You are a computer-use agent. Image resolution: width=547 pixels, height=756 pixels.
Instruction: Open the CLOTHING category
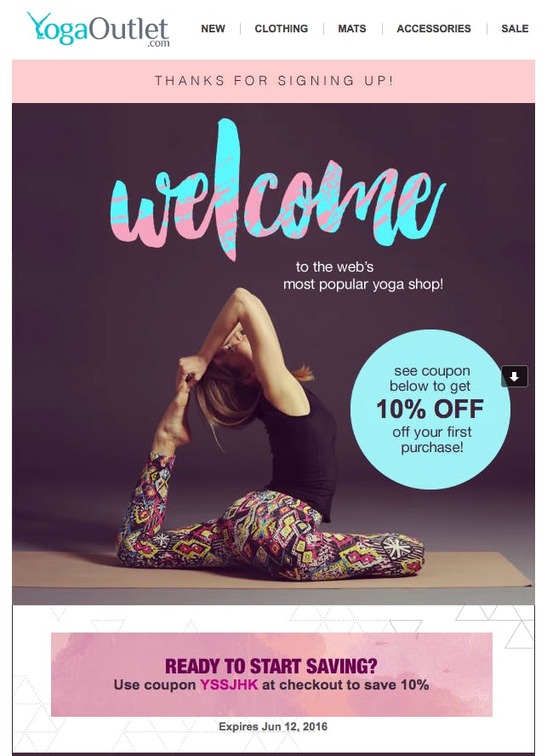282,29
